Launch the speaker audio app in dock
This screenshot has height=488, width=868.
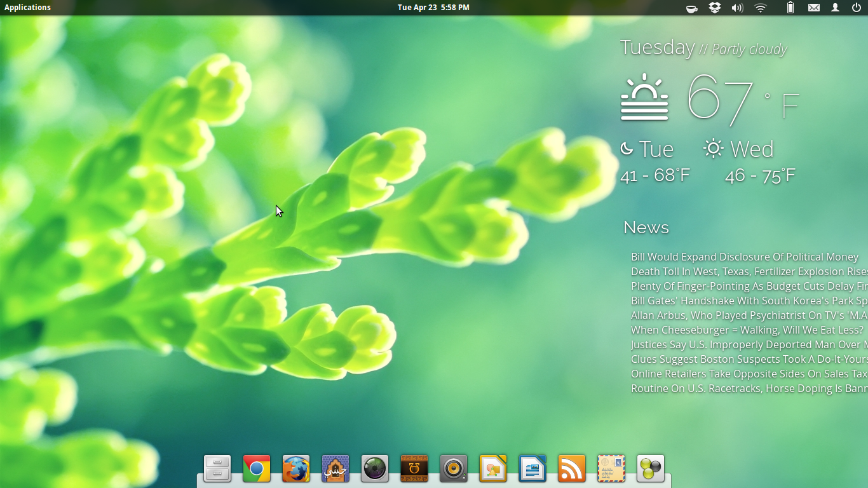point(454,469)
